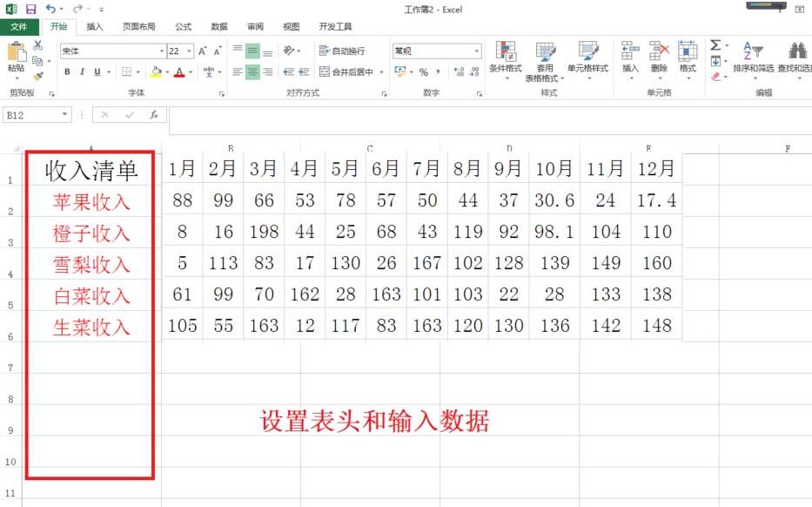Image resolution: width=812 pixels, height=507 pixels.
Task: Click the Name Box showing B12
Action: click(35, 114)
